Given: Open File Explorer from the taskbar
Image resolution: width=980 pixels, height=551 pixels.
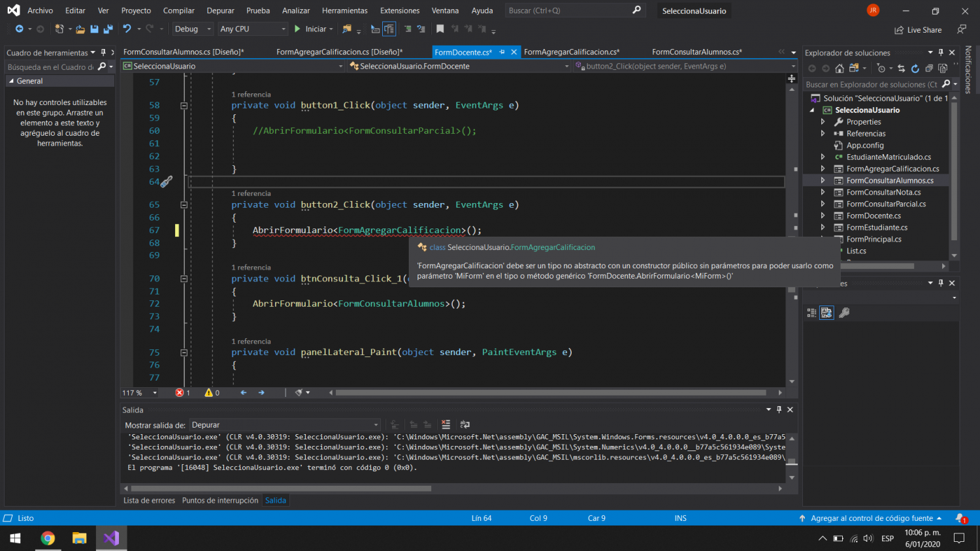Looking at the screenshot, I should pyautogui.click(x=79, y=538).
